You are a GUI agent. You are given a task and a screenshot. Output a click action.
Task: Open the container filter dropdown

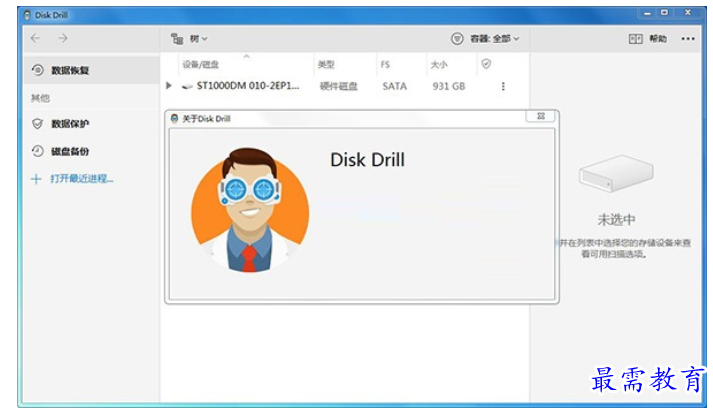[x=494, y=39]
